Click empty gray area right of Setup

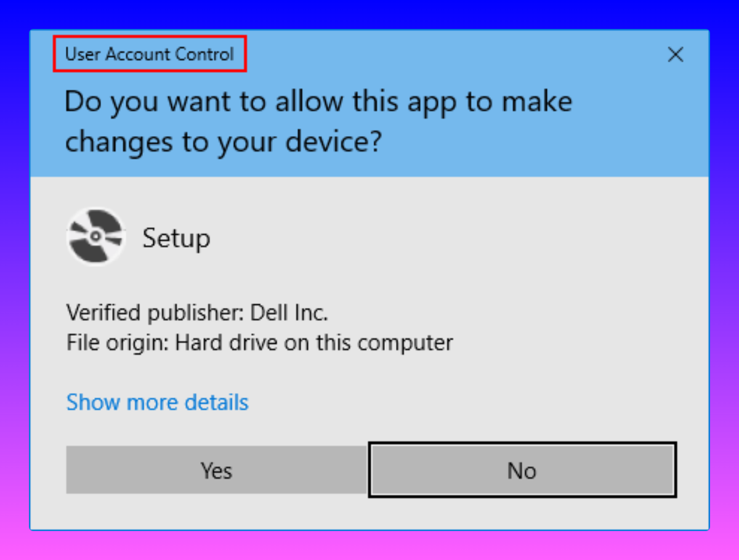[462, 238]
